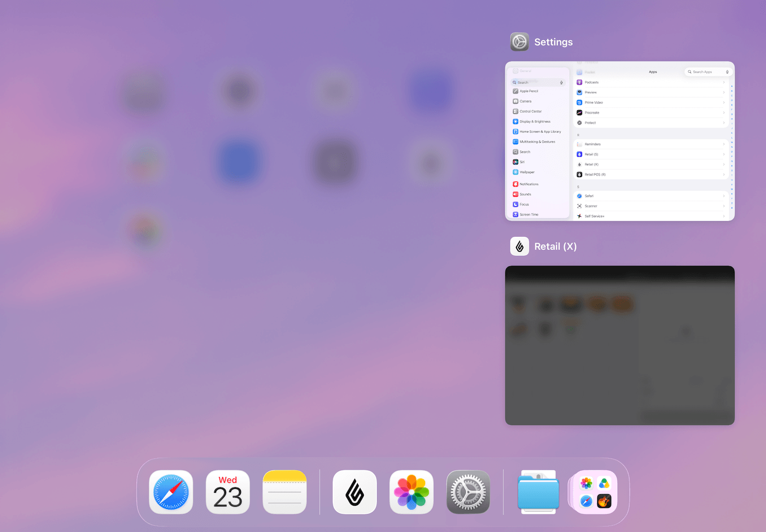This screenshot has width=766, height=532.
Task: Open the Files folder stack in the dock
Action: click(x=538, y=492)
